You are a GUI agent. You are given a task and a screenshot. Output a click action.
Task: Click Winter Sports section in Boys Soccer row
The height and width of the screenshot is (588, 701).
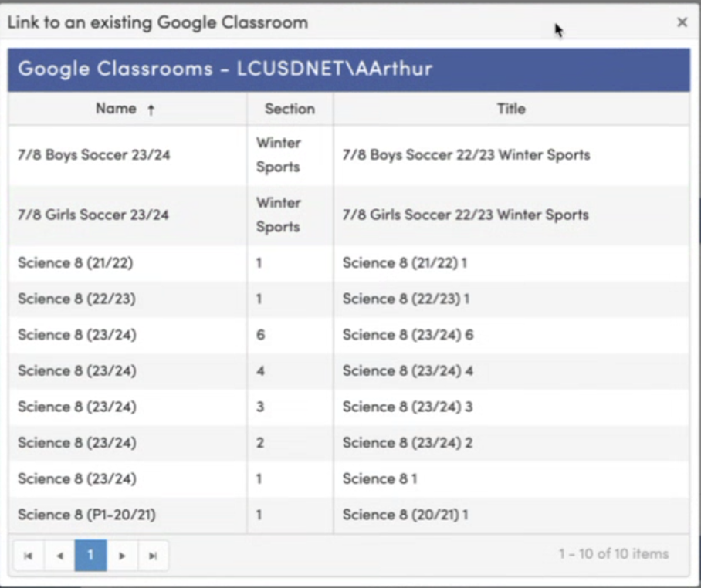(279, 154)
